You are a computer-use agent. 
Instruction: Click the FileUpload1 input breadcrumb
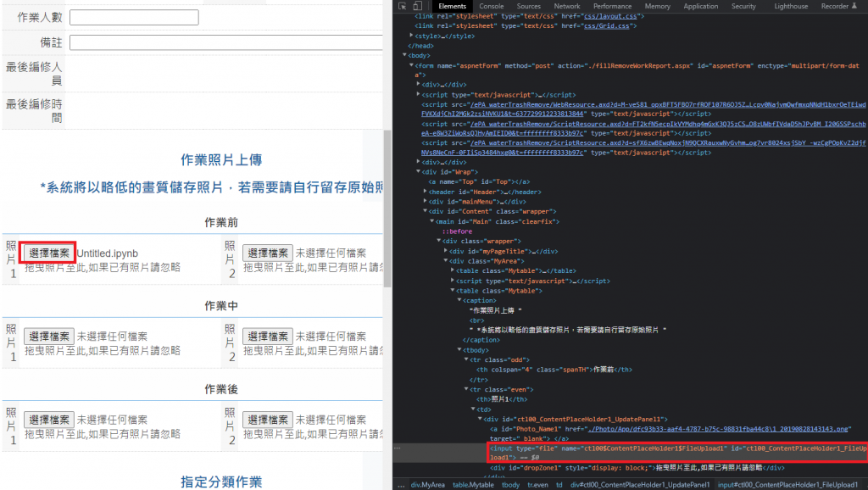click(x=787, y=484)
